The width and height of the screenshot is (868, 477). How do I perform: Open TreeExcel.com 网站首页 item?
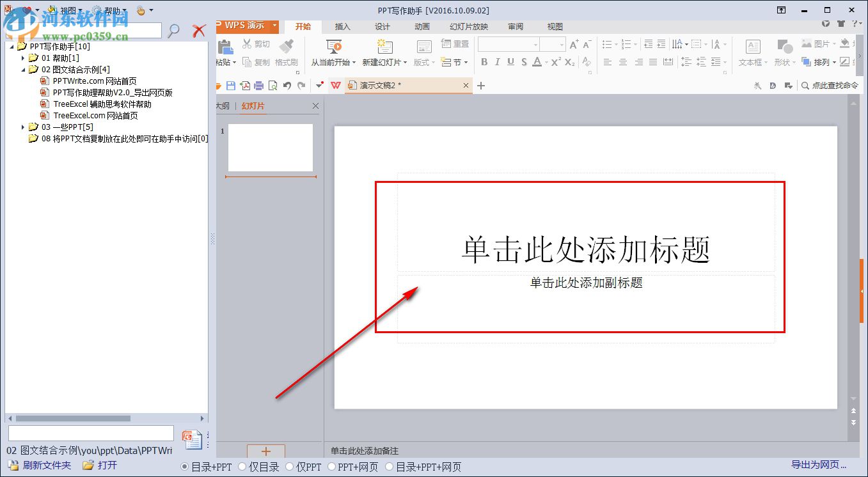[x=95, y=116]
